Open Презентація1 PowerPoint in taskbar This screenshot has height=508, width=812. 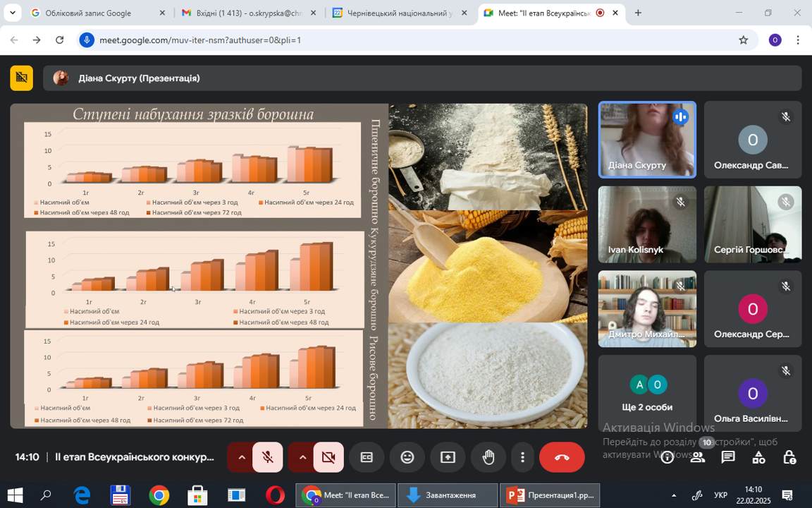point(550,495)
